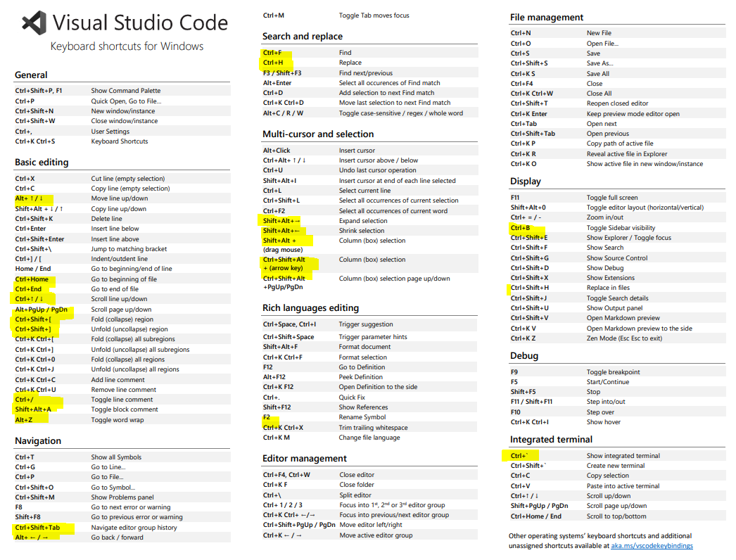736x560 pixels.
Task: Click the 'Undo last cursor operation' text
Action: (x=377, y=170)
